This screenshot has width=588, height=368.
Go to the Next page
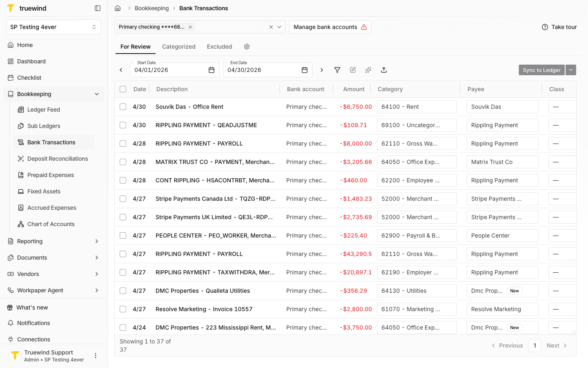(557, 346)
